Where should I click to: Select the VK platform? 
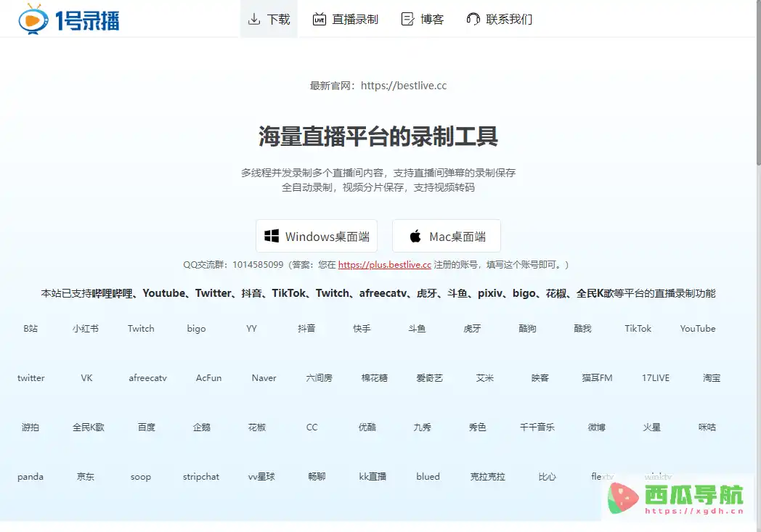(x=86, y=378)
